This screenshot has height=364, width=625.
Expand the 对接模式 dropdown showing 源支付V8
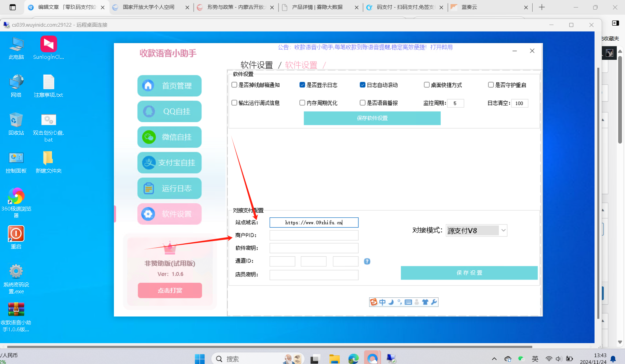(503, 230)
